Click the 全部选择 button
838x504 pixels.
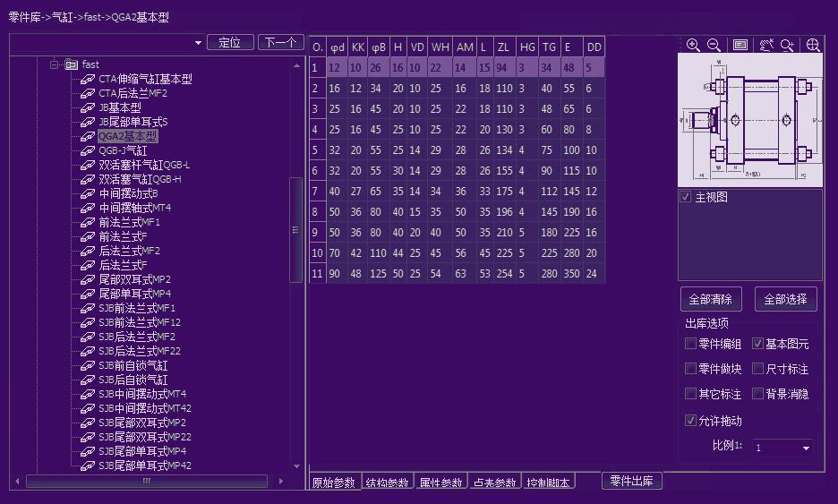(x=786, y=299)
